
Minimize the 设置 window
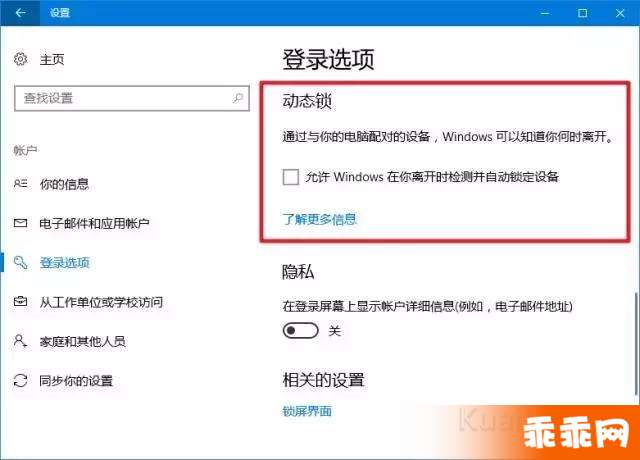tap(545, 13)
